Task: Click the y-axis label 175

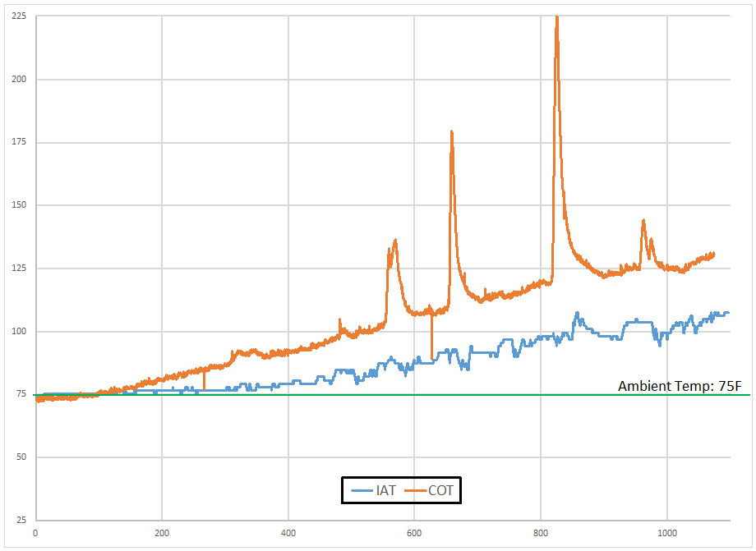Action: pyautogui.click(x=19, y=142)
